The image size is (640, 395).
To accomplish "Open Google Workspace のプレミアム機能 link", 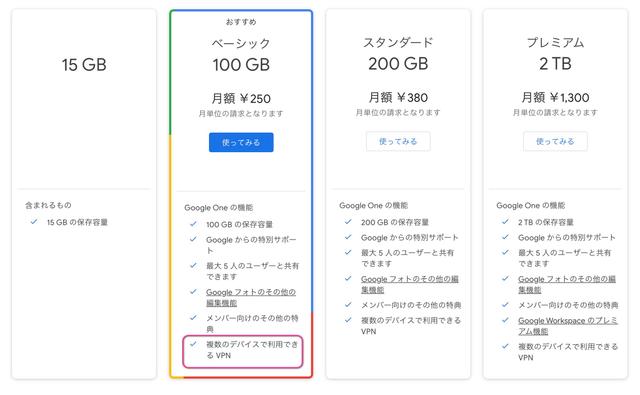I will click(568, 326).
